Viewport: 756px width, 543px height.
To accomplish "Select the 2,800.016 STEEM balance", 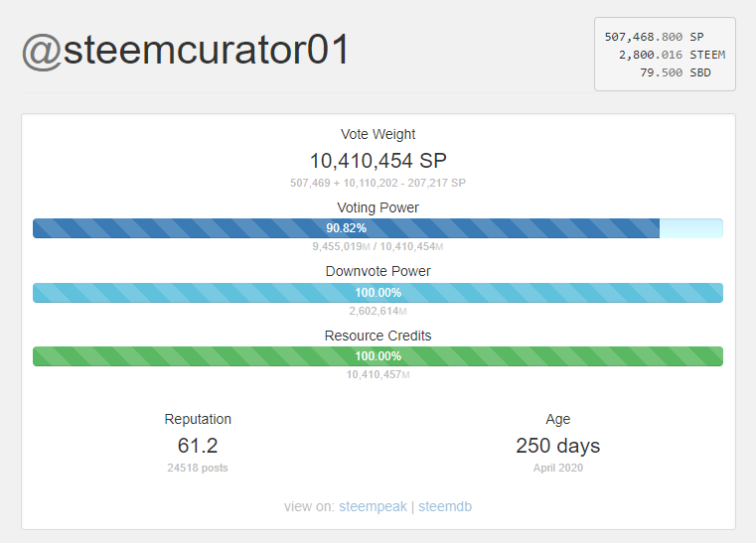I will pos(672,55).
